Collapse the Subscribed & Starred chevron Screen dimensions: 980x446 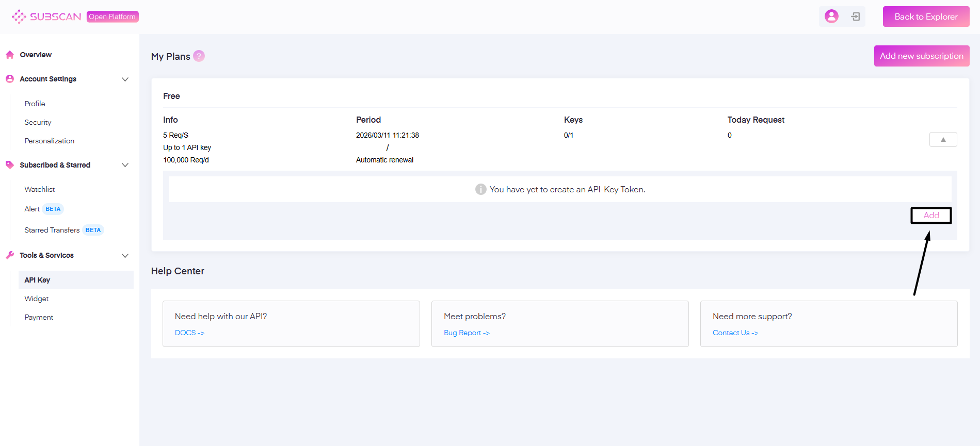point(125,165)
